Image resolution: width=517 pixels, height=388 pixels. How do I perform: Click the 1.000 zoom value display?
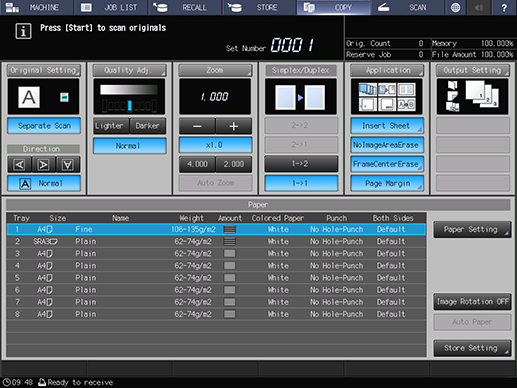(x=215, y=97)
